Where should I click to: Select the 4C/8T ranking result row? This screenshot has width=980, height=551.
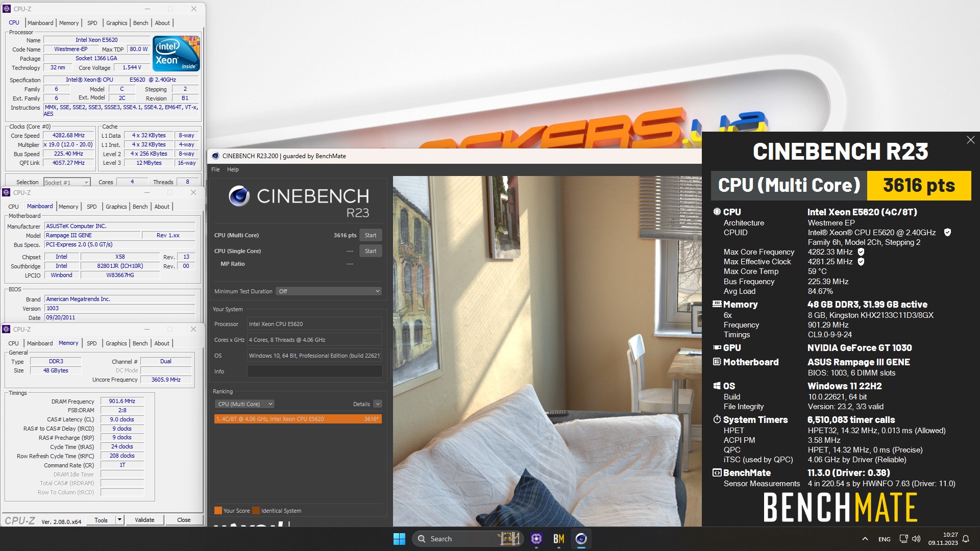[298, 419]
